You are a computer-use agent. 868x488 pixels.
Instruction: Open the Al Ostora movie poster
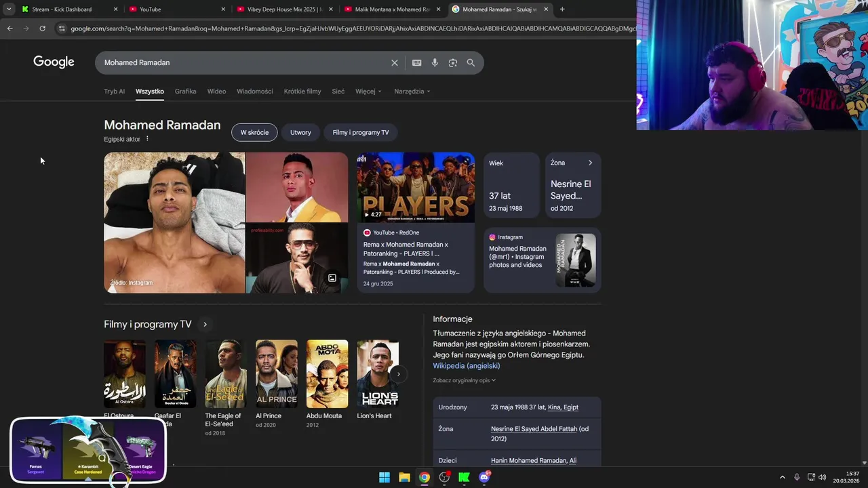[125, 373]
